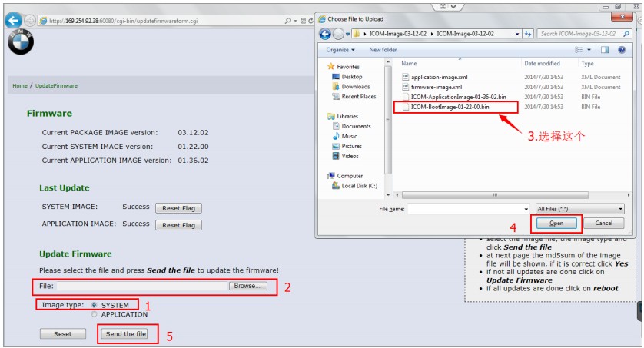Click into the File name input field

pyautogui.click(x=465, y=209)
